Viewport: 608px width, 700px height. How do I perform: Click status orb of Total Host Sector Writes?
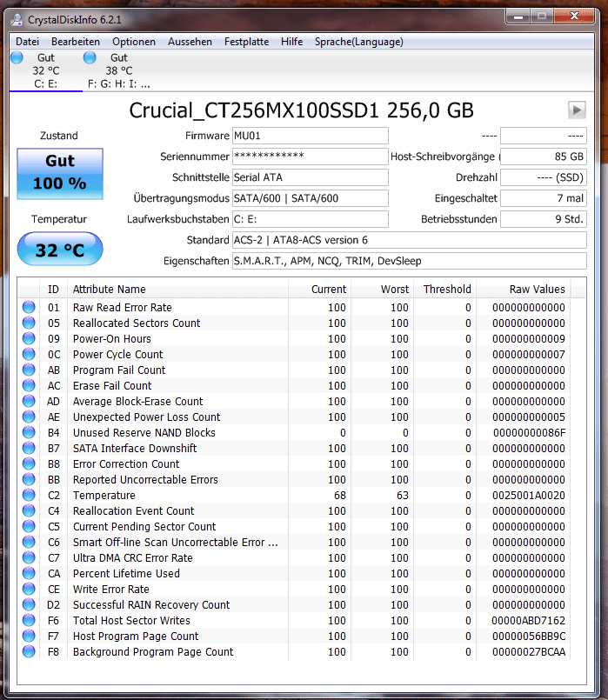tap(29, 620)
